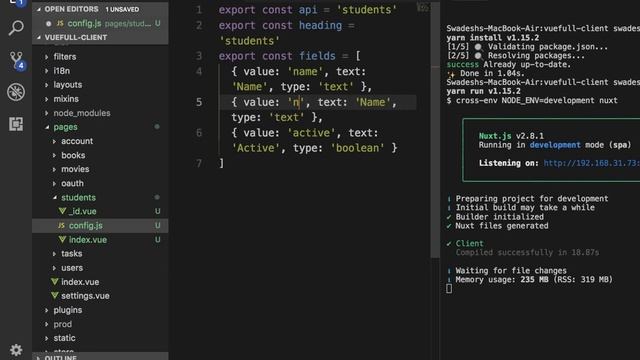The width and height of the screenshot is (640, 360).
Task: Click the editor vertical scrollbar
Action: 435,131
